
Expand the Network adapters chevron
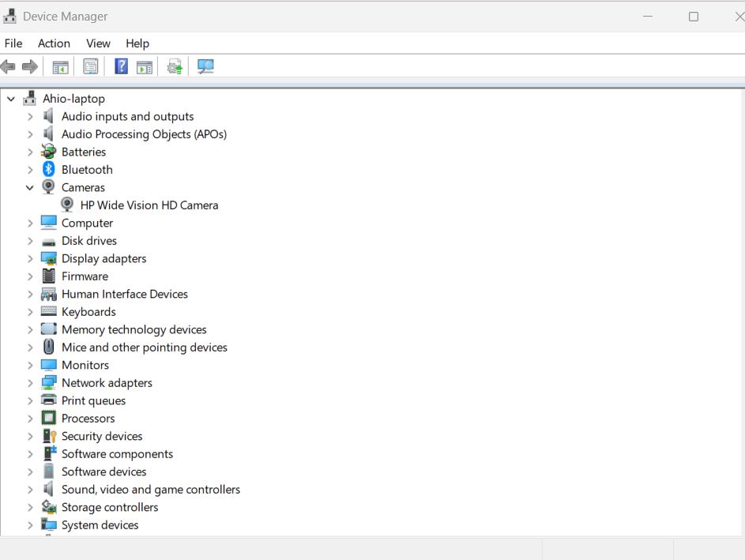point(30,383)
